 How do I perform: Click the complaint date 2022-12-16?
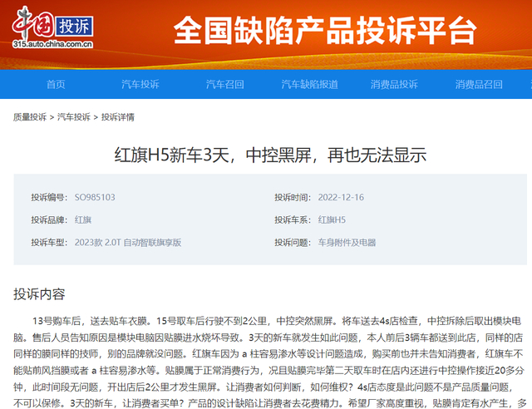tap(341, 197)
